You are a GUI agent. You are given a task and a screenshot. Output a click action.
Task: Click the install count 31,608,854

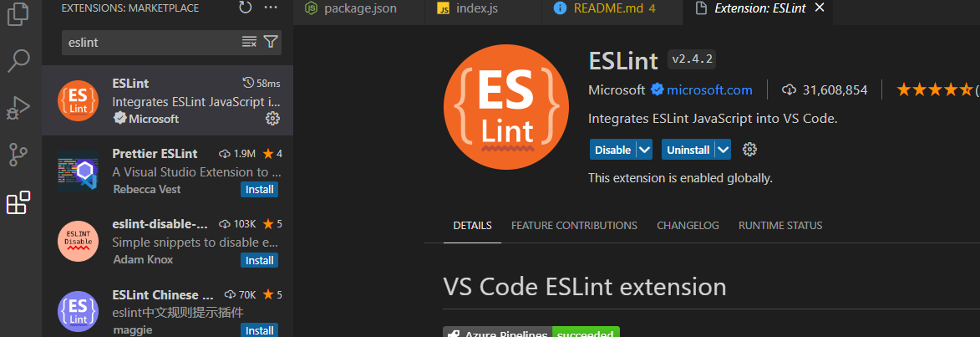click(x=825, y=90)
